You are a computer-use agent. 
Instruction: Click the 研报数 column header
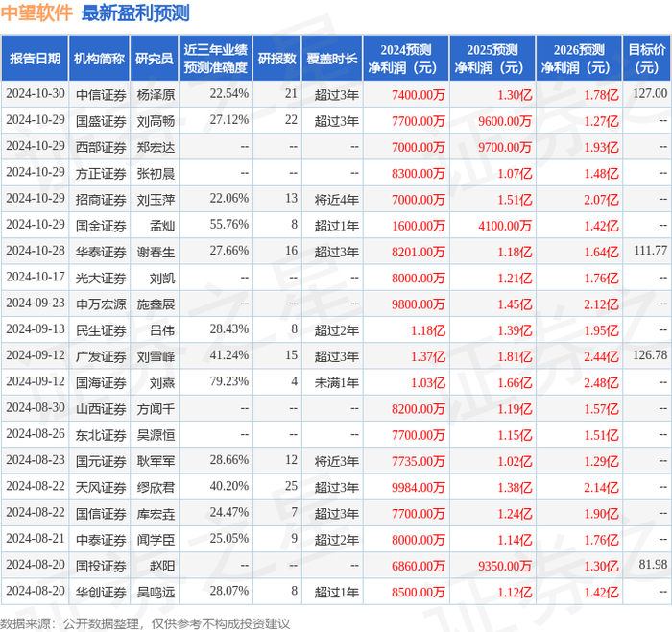276,59
